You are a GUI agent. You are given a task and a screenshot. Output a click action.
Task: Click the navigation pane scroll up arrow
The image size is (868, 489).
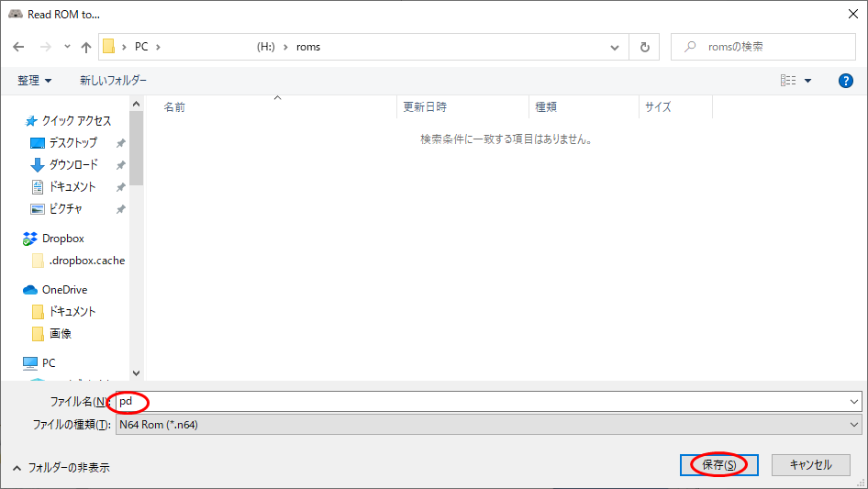[x=136, y=104]
